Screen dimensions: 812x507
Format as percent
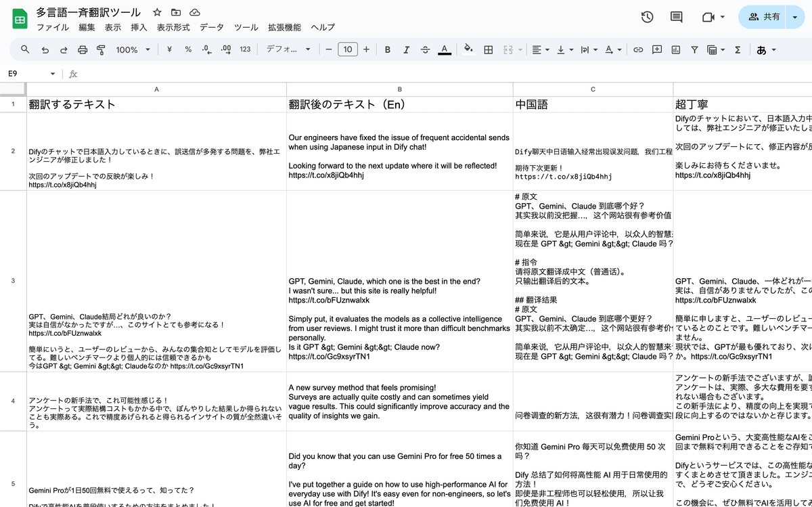[x=188, y=49]
